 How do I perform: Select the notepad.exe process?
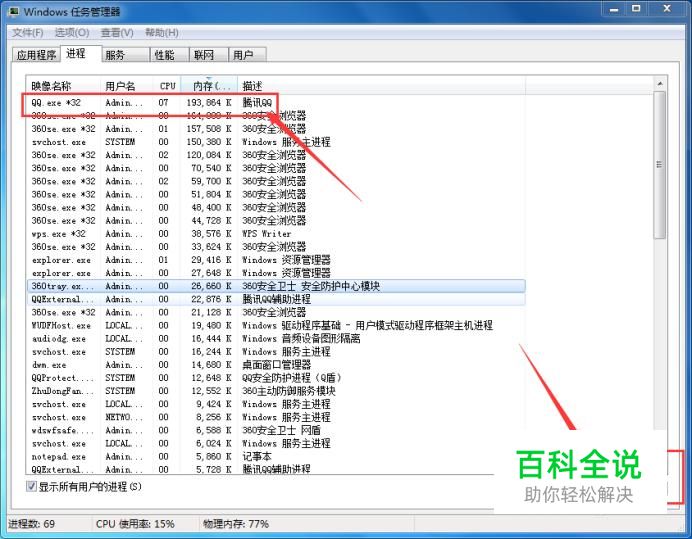pos(276,456)
